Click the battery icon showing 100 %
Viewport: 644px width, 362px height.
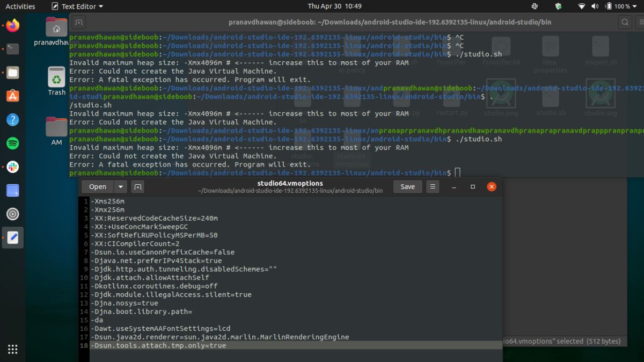[x=608, y=6]
